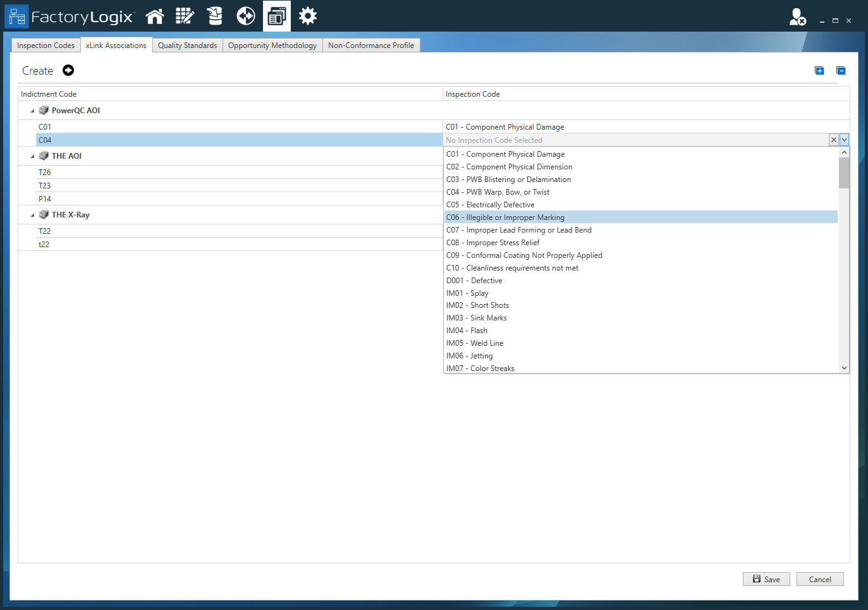Screen dimensions: 868x610
Task: Click the dropdown list scrollbar thumb
Action: [844, 173]
